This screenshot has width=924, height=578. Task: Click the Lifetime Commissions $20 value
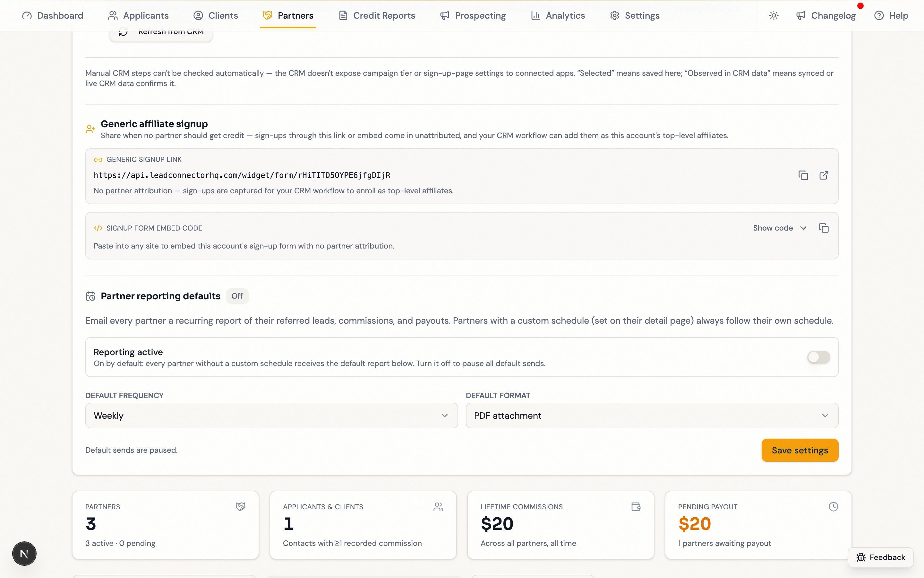(x=497, y=524)
